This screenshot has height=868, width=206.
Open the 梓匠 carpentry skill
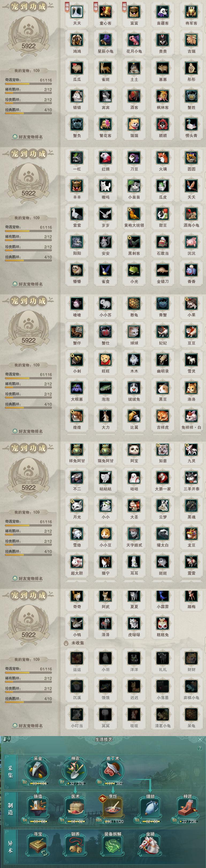[x=188, y=809]
